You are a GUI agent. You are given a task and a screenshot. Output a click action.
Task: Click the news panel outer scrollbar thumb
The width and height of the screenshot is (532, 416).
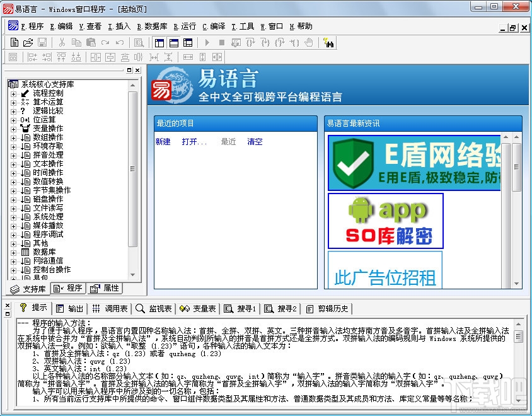click(516, 167)
